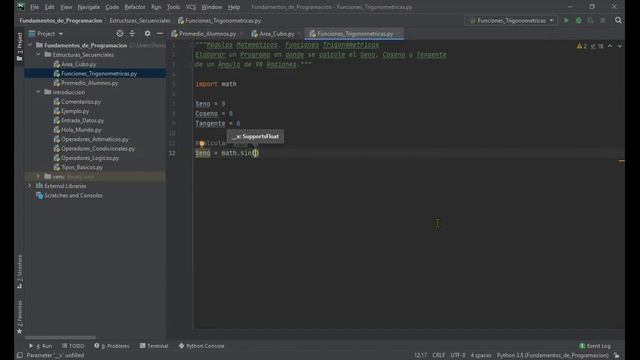The width and height of the screenshot is (640, 360).
Task: Open the Refactor menu
Action: [135, 7]
